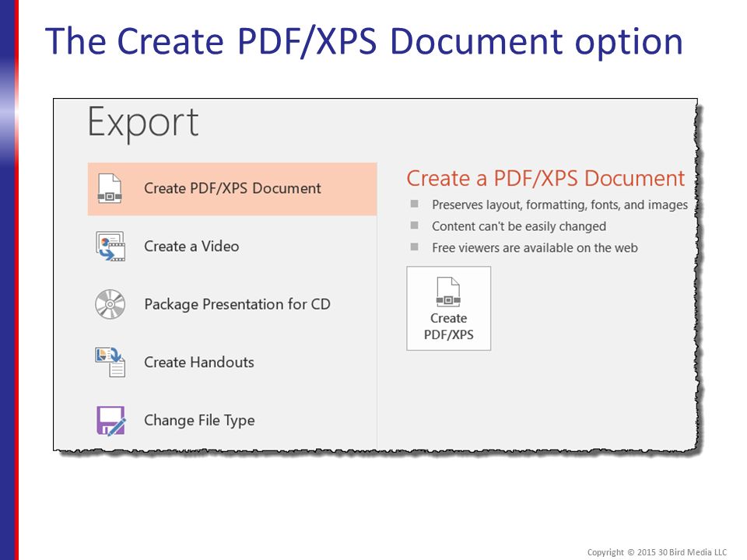Image resolution: width=747 pixels, height=560 pixels.
Task: Click "Content can't be easily changed" text
Action: point(519,226)
